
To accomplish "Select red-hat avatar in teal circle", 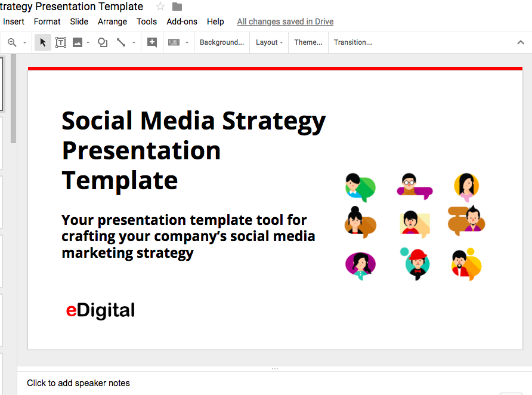I will (x=415, y=264).
